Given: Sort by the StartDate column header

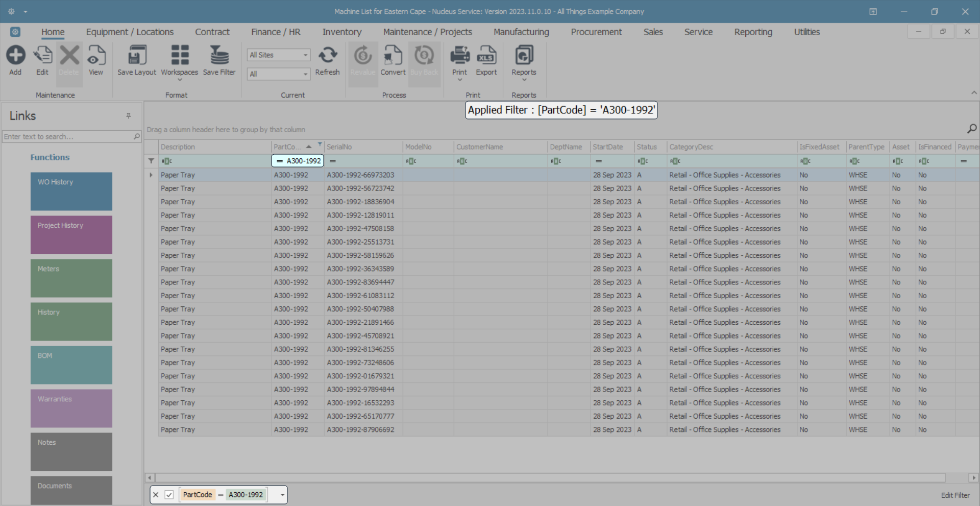Looking at the screenshot, I should 612,147.
